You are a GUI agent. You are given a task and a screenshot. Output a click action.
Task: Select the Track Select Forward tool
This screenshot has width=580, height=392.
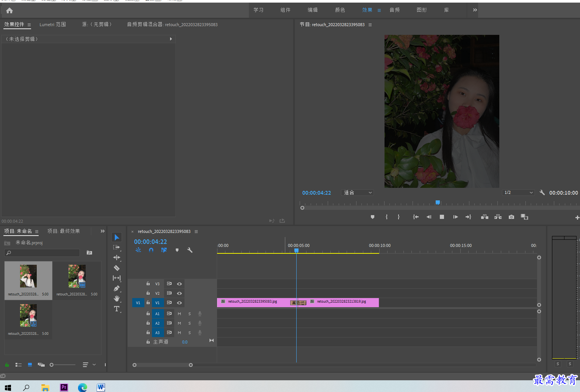tap(117, 247)
